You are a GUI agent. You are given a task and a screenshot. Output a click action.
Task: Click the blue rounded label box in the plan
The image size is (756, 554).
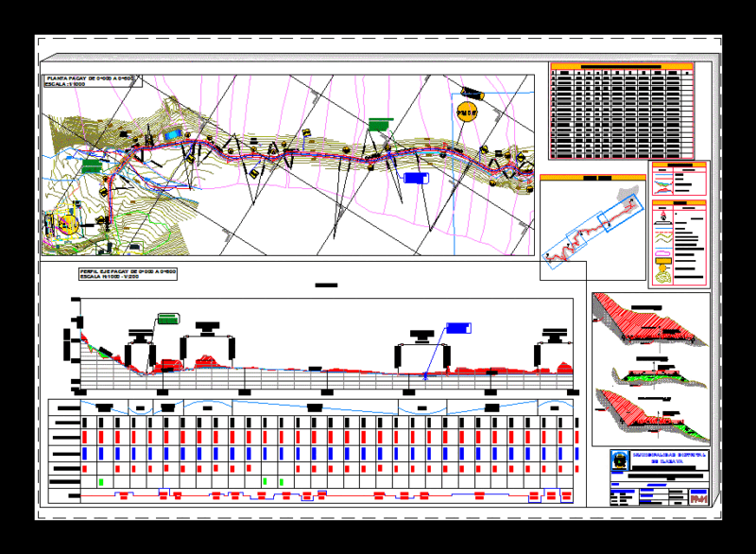[416, 178]
